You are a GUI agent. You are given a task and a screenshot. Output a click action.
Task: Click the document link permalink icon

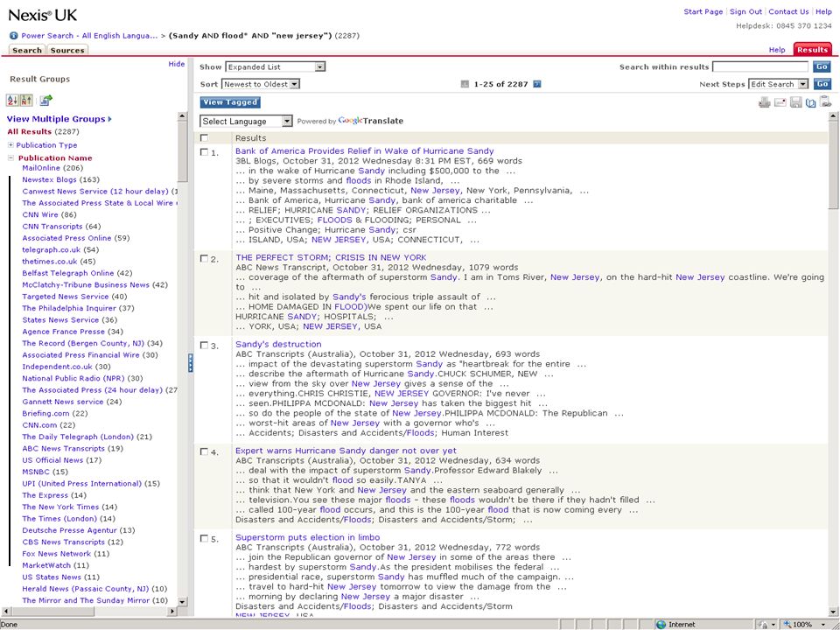click(825, 101)
